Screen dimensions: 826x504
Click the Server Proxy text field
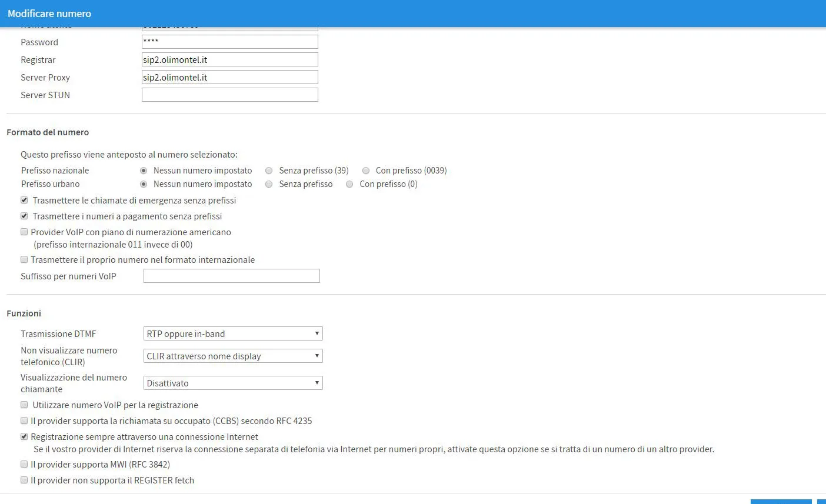[229, 77]
